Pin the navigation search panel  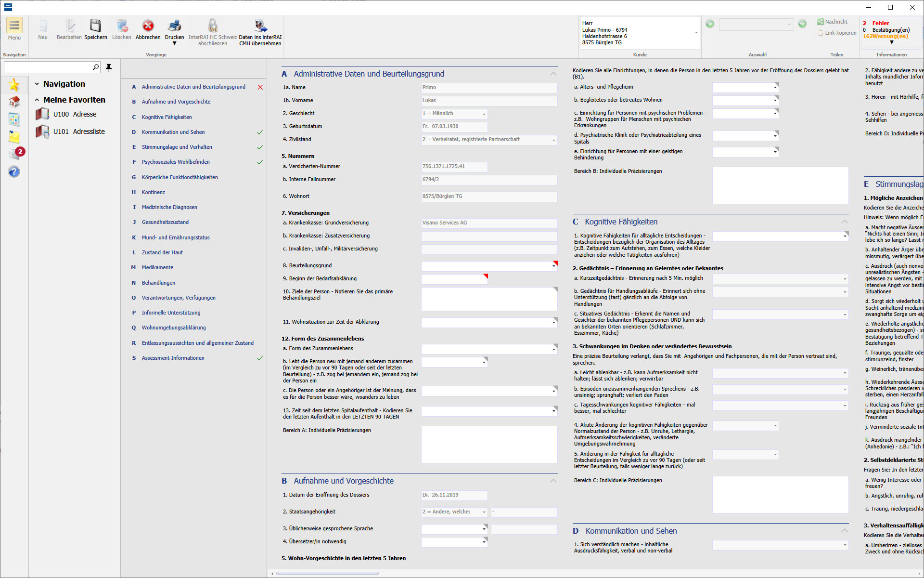(109, 67)
